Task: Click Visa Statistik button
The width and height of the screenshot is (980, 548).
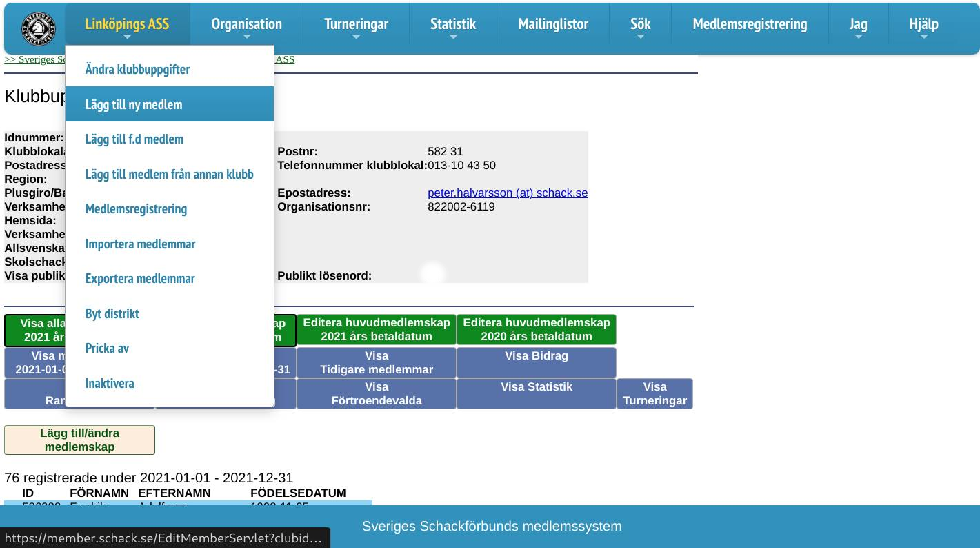Action: coord(537,393)
